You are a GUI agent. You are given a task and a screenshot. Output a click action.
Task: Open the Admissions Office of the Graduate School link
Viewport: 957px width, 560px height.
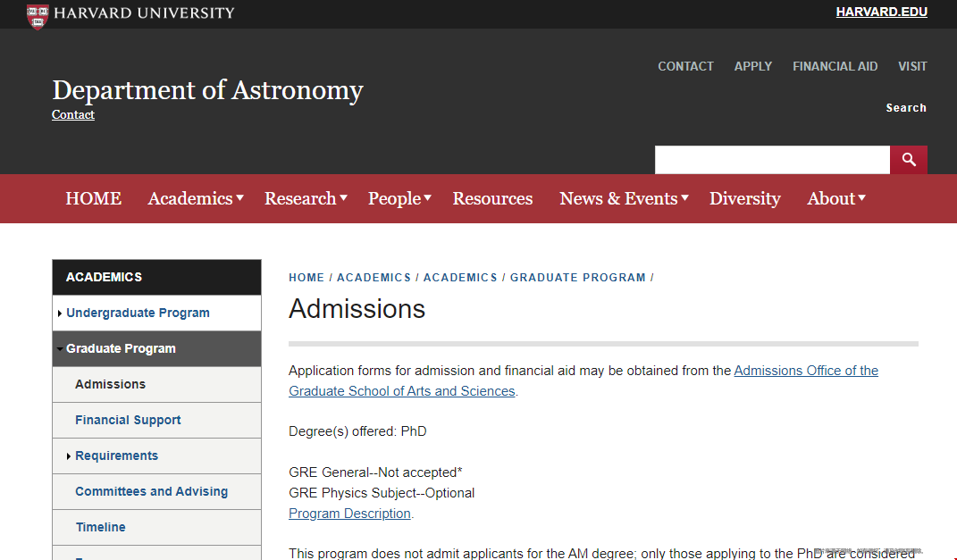[x=583, y=380]
